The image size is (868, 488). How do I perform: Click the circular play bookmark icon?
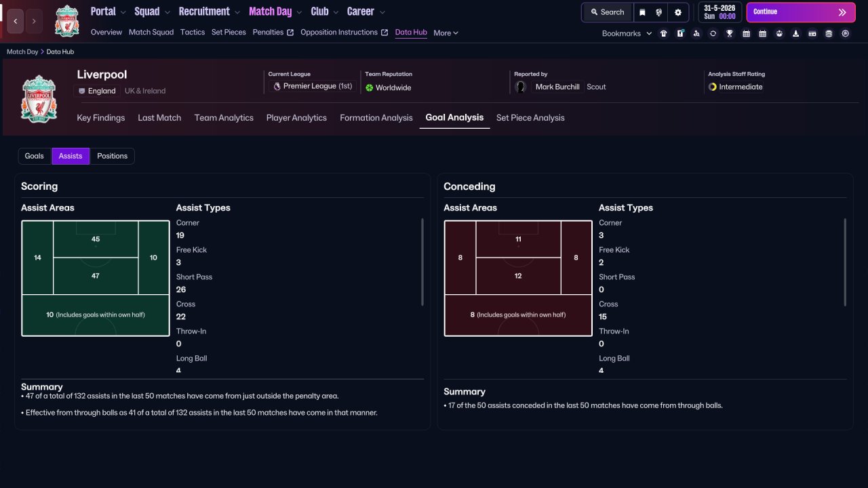click(x=845, y=33)
